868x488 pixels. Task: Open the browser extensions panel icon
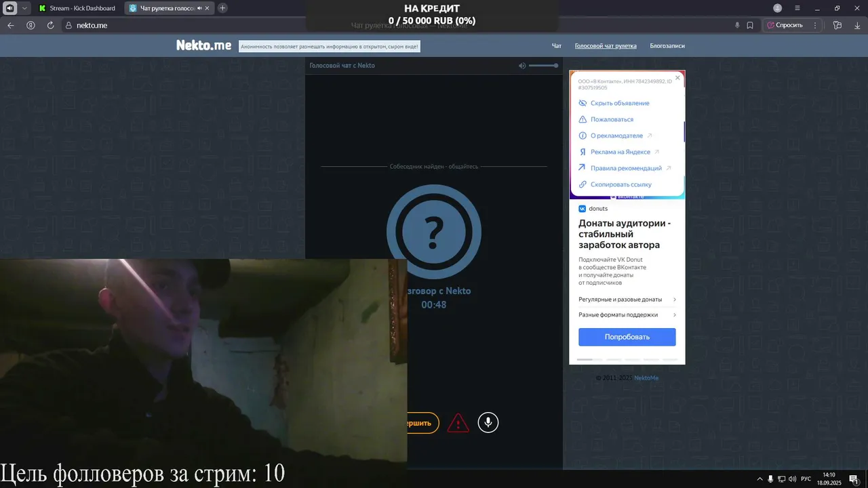point(837,25)
